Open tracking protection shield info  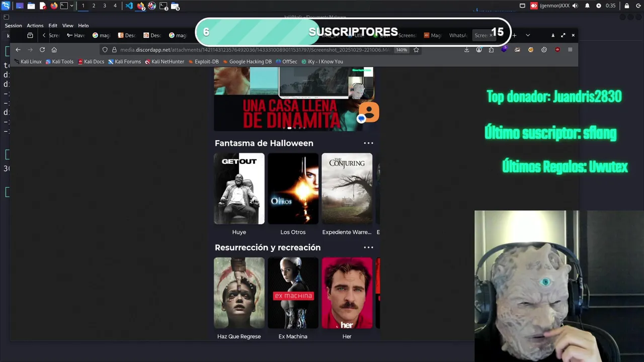click(105, 50)
